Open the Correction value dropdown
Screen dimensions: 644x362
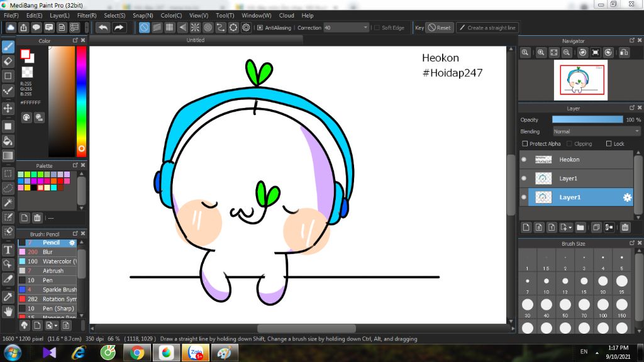(365, 28)
